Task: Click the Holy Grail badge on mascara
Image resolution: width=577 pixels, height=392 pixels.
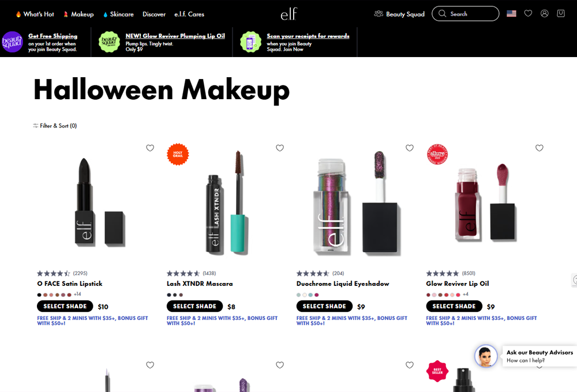Action: (x=178, y=154)
